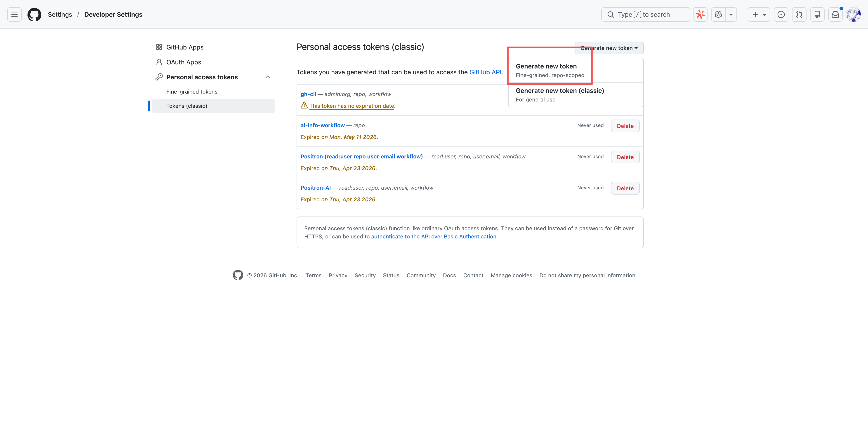Click Settings in the breadcrumb
This screenshot has height=433, width=868.
(x=60, y=14)
